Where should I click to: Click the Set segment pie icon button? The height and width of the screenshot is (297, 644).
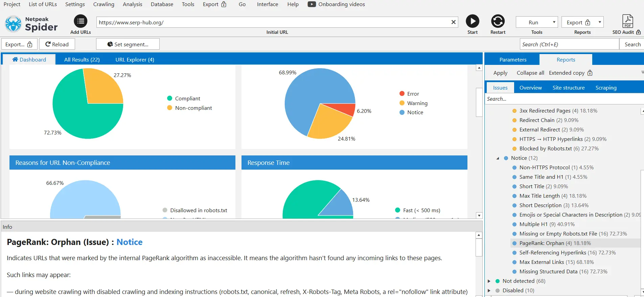tap(128, 44)
